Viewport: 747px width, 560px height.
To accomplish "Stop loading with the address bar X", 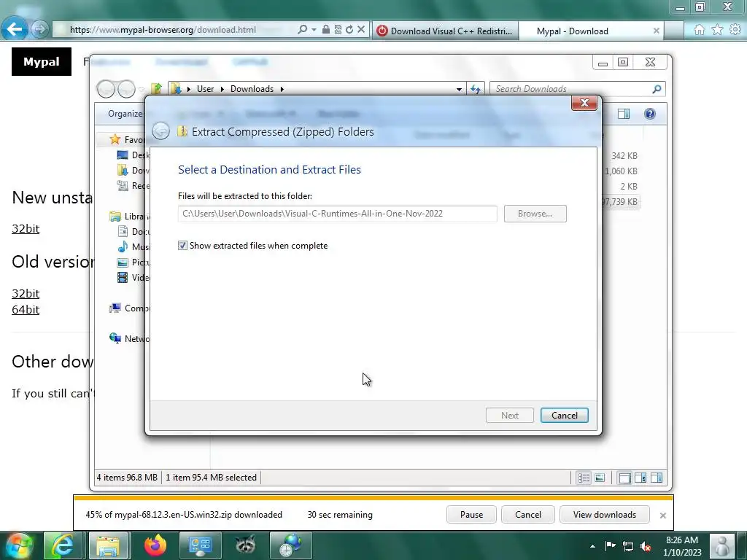I will pyautogui.click(x=361, y=29).
